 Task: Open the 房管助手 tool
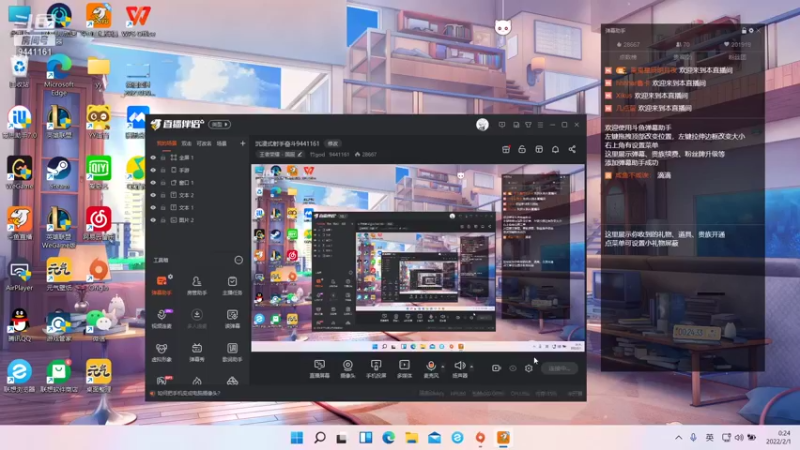pyautogui.click(x=196, y=285)
